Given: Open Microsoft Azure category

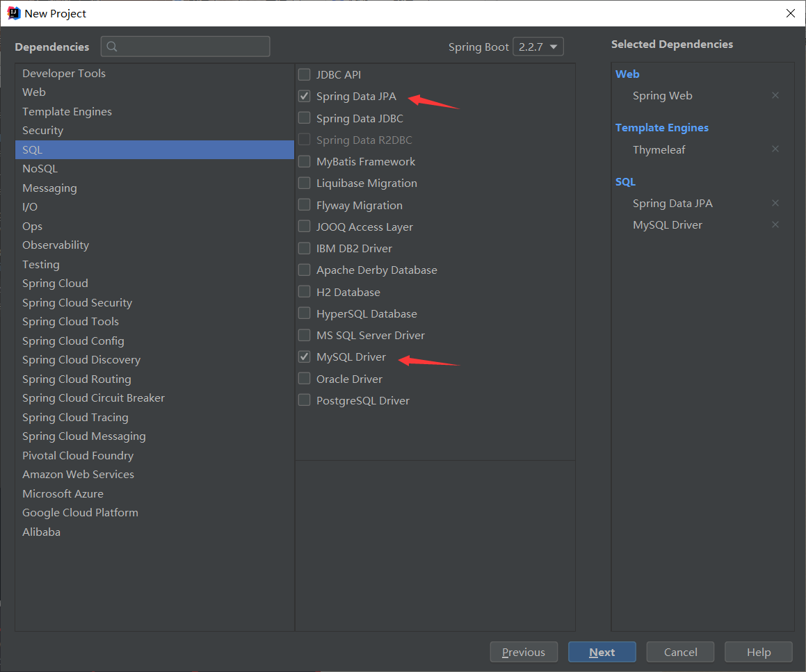Looking at the screenshot, I should [154, 493].
